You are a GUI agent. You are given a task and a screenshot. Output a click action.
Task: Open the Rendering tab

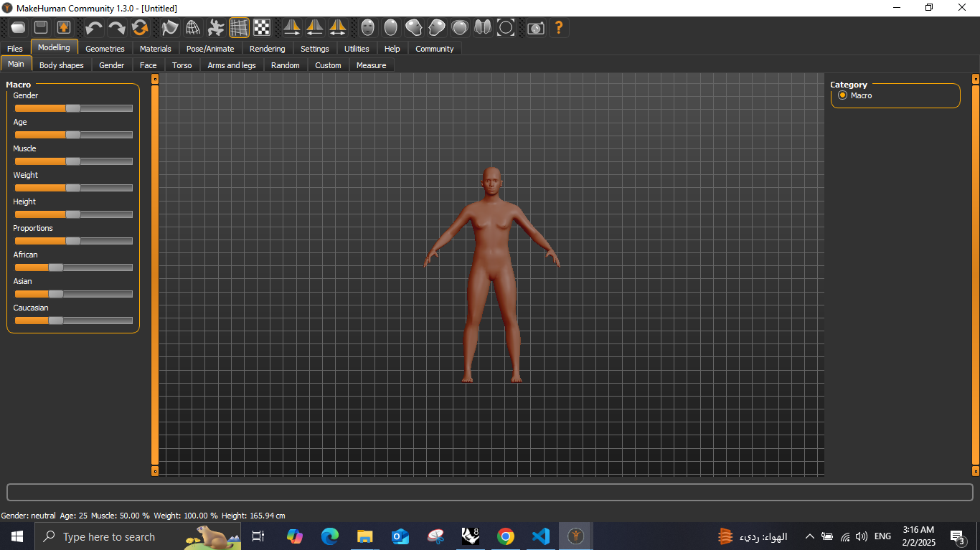point(268,49)
